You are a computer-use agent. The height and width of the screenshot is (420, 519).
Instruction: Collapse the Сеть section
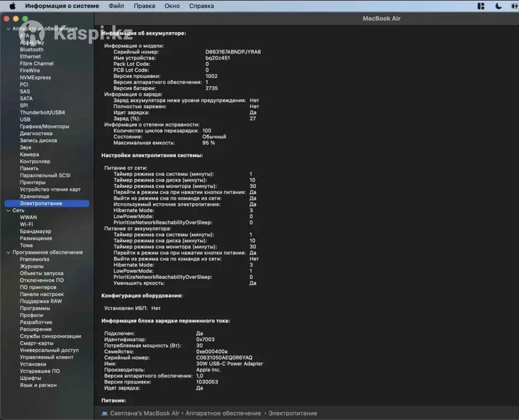coord(8,211)
